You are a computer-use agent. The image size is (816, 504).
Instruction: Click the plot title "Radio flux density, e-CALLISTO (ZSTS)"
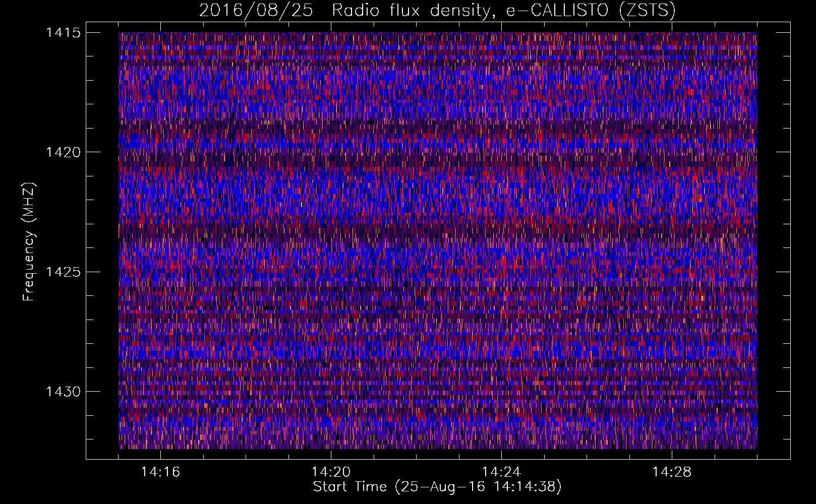[503, 11]
